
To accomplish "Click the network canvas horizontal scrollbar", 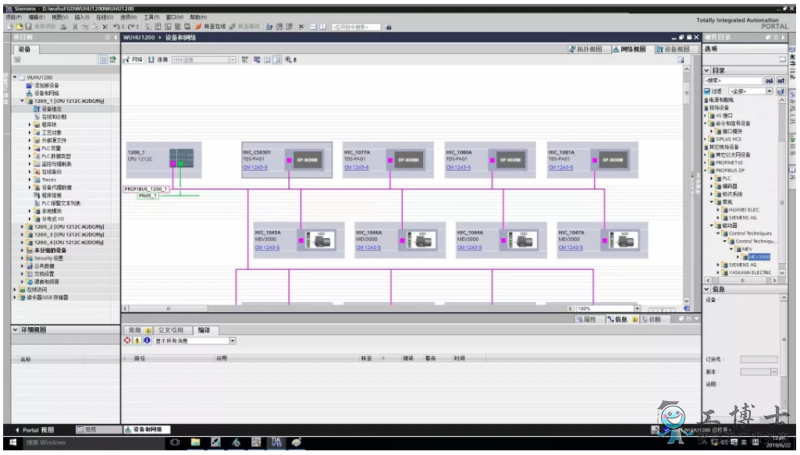I will click(347, 309).
